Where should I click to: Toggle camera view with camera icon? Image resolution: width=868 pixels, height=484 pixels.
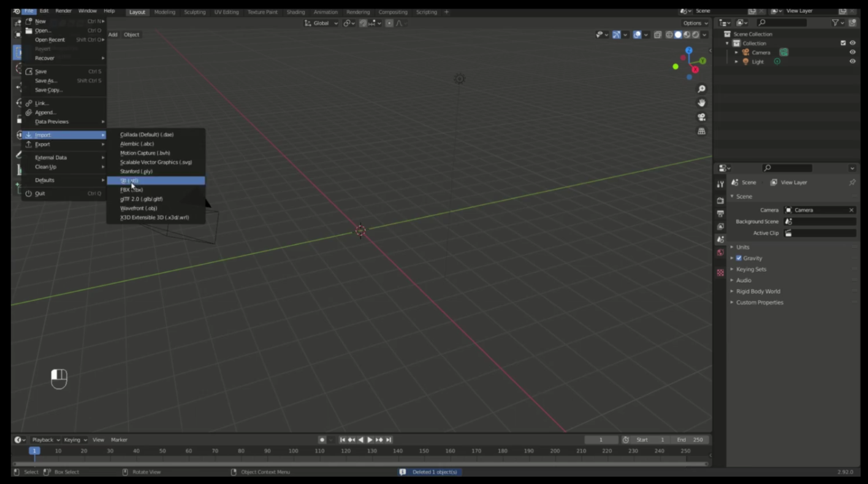click(701, 117)
